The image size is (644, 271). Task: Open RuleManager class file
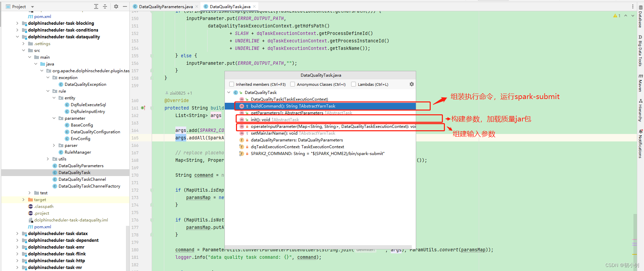coord(78,152)
